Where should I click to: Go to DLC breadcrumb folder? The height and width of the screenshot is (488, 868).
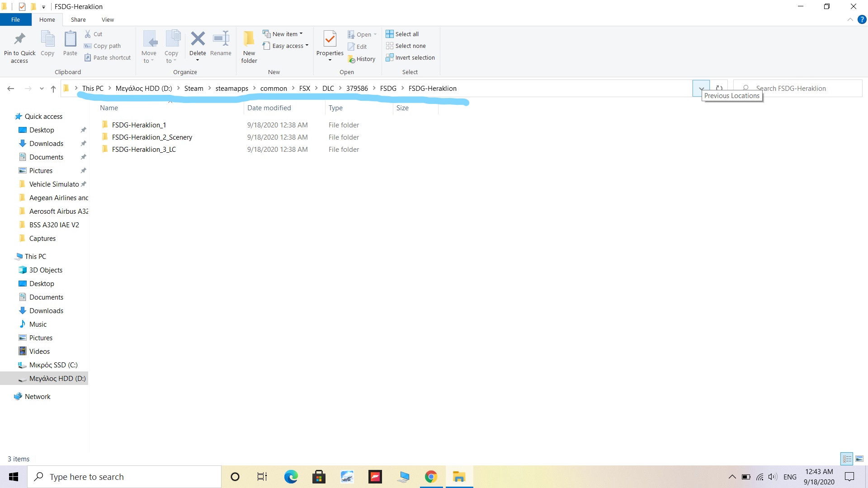[x=328, y=89]
